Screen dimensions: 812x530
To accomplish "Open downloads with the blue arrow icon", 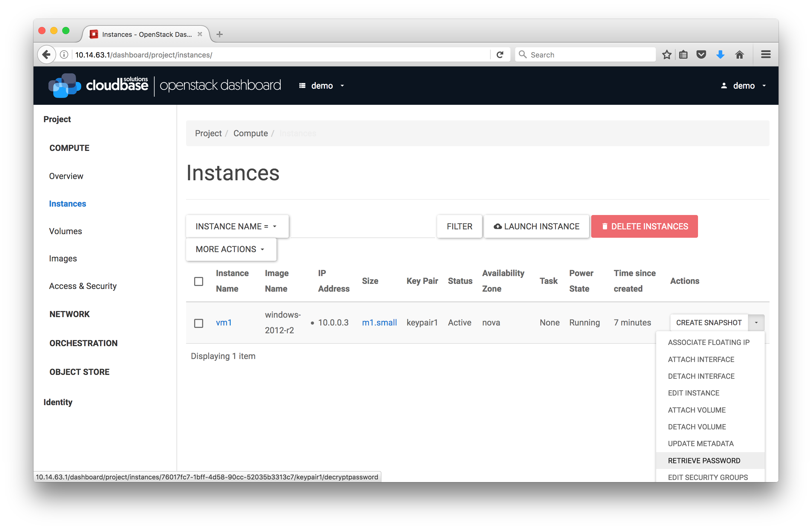I will pos(720,54).
